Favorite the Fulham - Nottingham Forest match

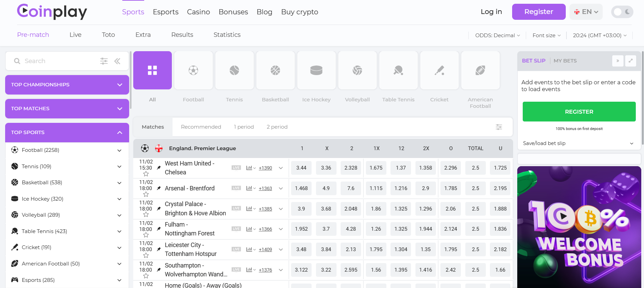click(x=146, y=235)
